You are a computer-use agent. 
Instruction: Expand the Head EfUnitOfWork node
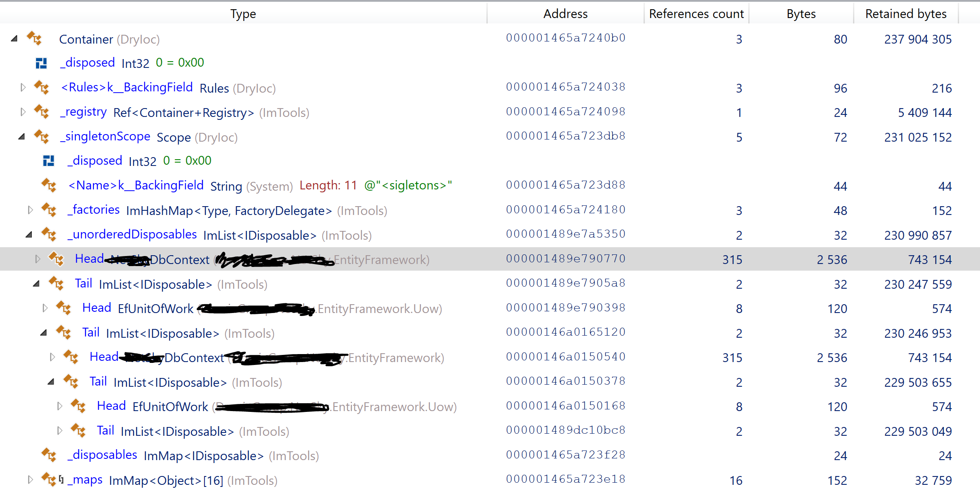[x=45, y=308]
